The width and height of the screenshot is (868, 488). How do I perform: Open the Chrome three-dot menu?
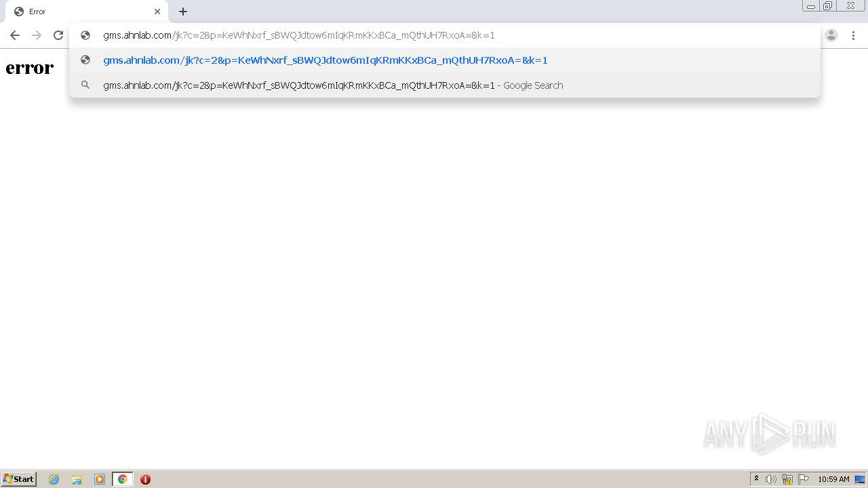[x=853, y=35]
